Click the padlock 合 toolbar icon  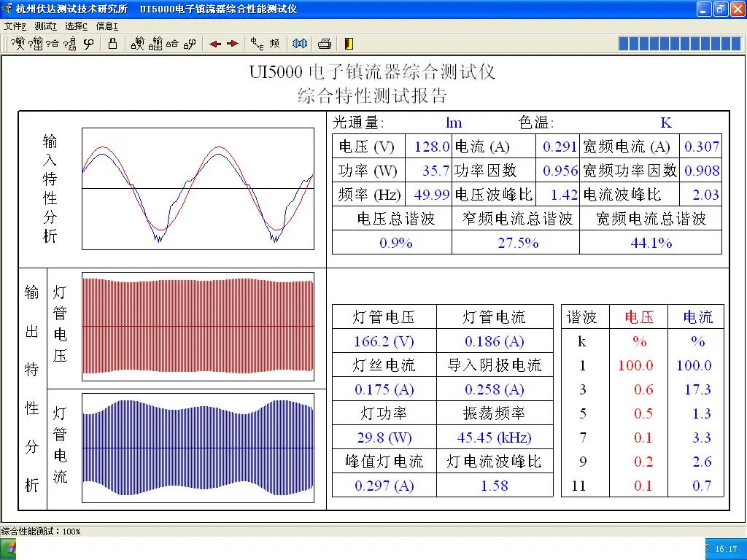coord(172,44)
